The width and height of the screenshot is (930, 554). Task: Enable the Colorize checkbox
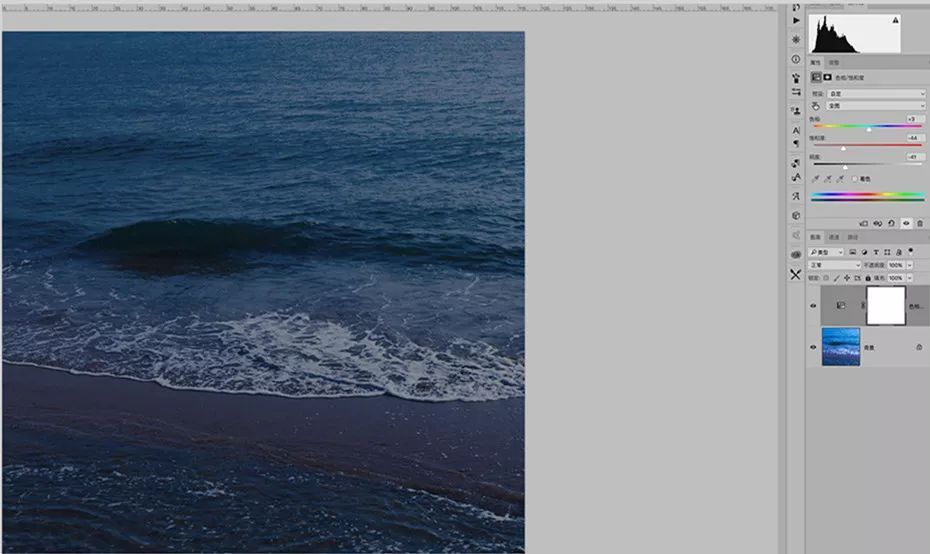(855, 179)
